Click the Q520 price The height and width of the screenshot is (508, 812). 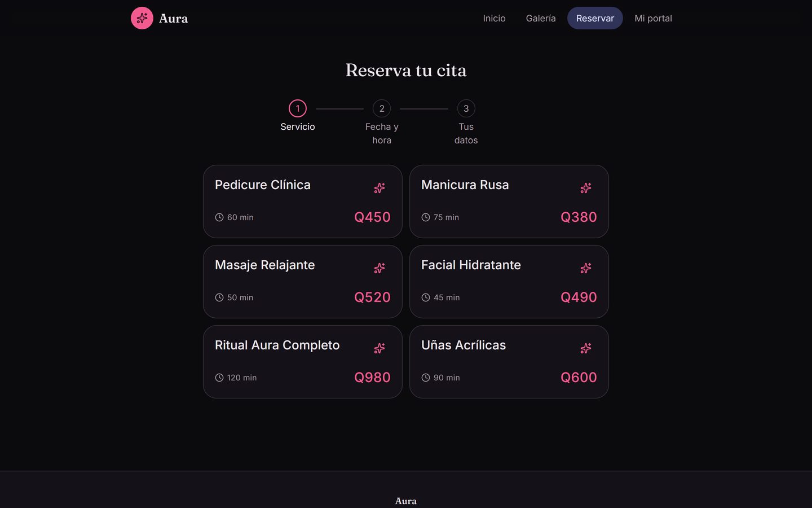point(372,297)
